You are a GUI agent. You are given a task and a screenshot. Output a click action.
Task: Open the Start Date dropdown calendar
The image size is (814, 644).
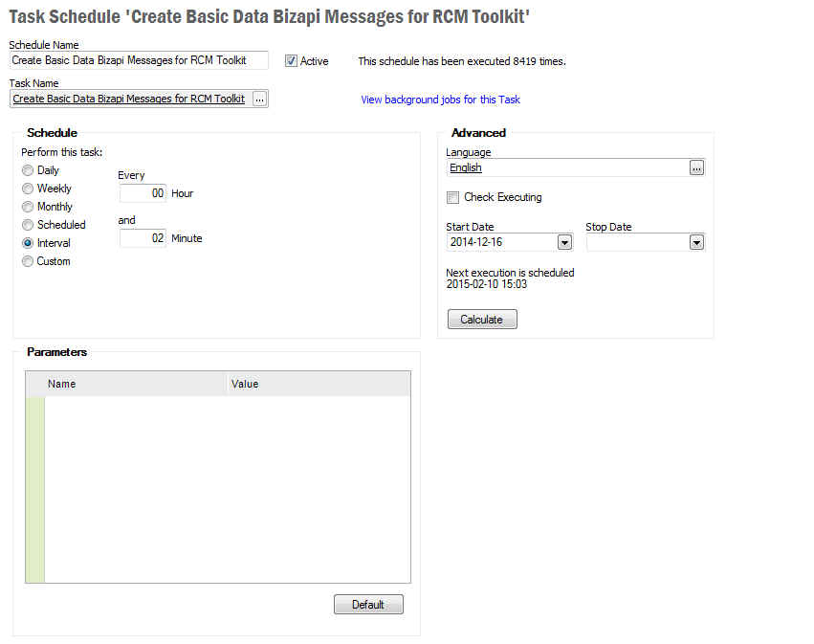pyautogui.click(x=564, y=242)
